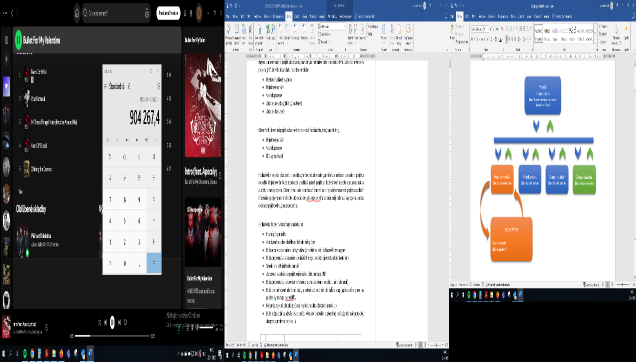Open Spotify Home from the top bar
Screen dimensions: 636x362
77,13
